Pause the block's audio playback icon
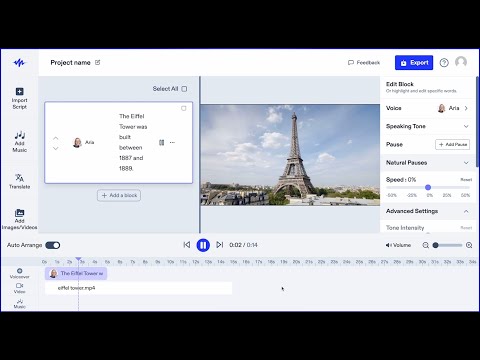The height and width of the screenshot is (360, 480). 162,142
